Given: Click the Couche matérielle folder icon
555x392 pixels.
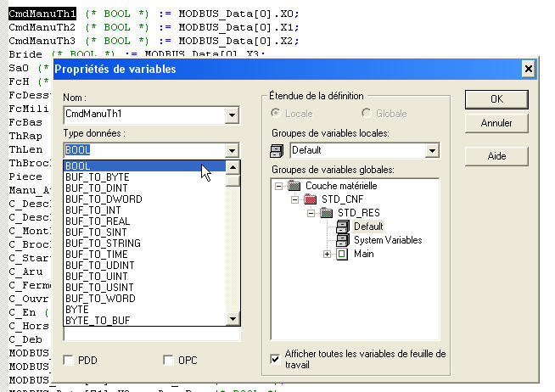Looking at the screenshot, I should 294,185.
